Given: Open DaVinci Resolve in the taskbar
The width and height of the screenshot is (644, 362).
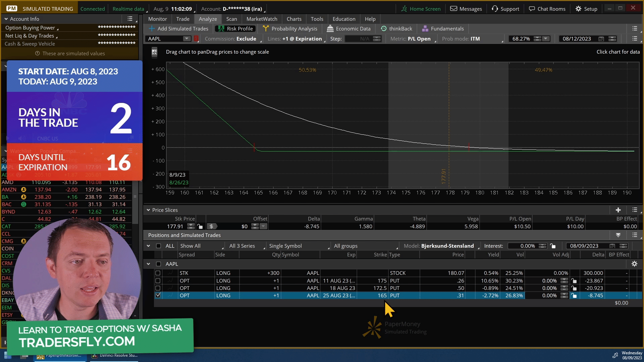Looking at the screenshot, I should [x=115, y=356].
